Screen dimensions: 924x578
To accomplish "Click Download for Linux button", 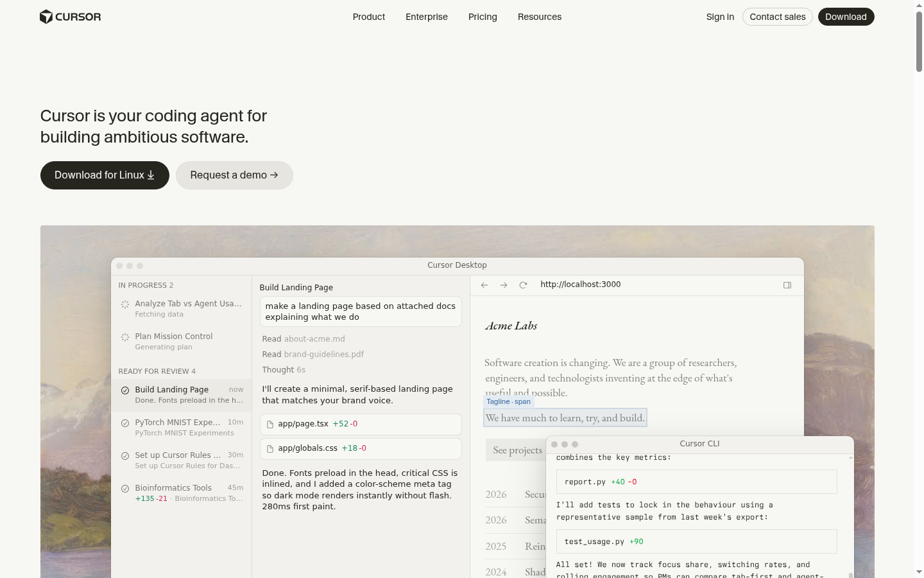I will click(x=105, y=175).
